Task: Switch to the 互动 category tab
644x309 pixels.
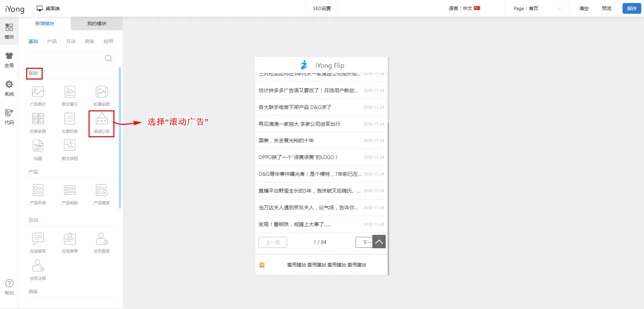Action: click(71, 41)
